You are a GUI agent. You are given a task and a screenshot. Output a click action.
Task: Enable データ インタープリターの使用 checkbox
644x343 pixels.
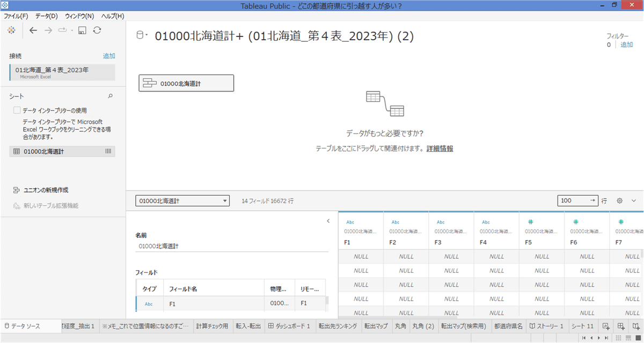(x=17, y=110)
